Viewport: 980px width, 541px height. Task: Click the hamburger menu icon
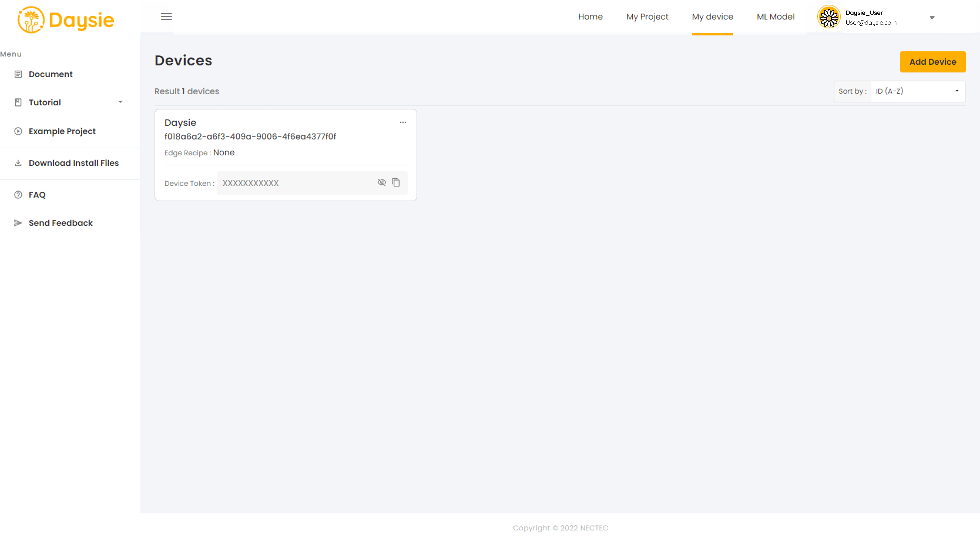pyautogui.click(x=166, y=17)
